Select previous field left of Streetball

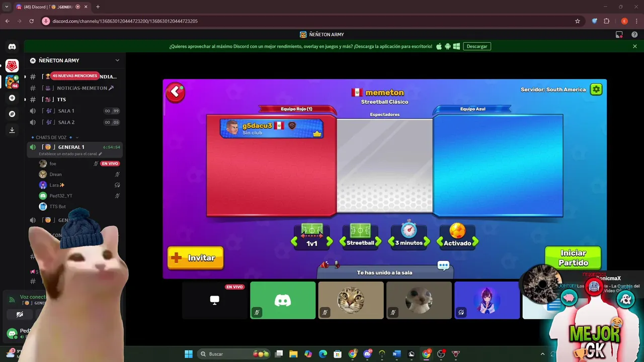pos(343,242)
